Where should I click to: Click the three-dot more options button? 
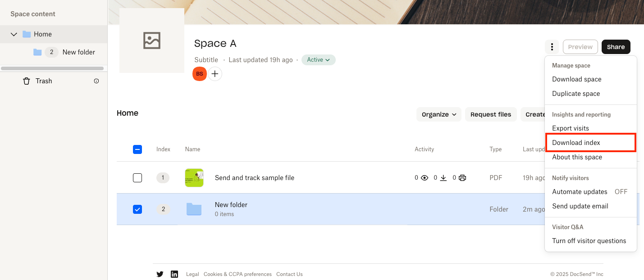[552, 47]
